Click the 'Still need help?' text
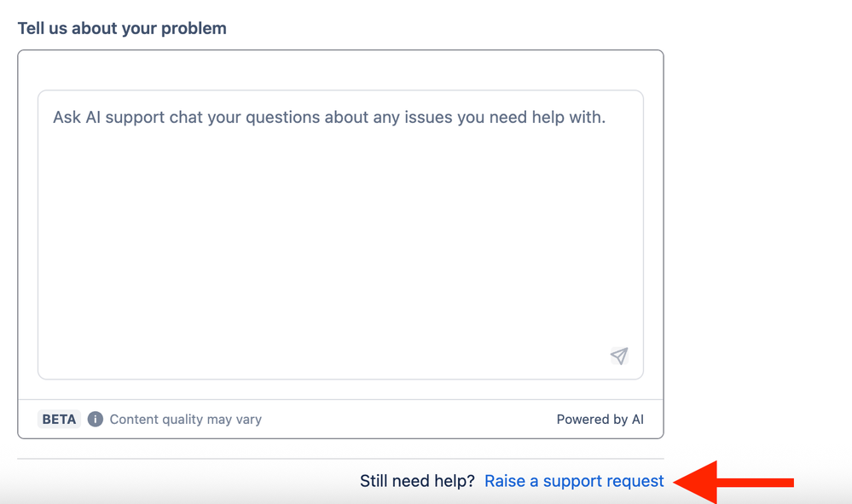This screenshot has width=852, height=504. click(417, 481)
